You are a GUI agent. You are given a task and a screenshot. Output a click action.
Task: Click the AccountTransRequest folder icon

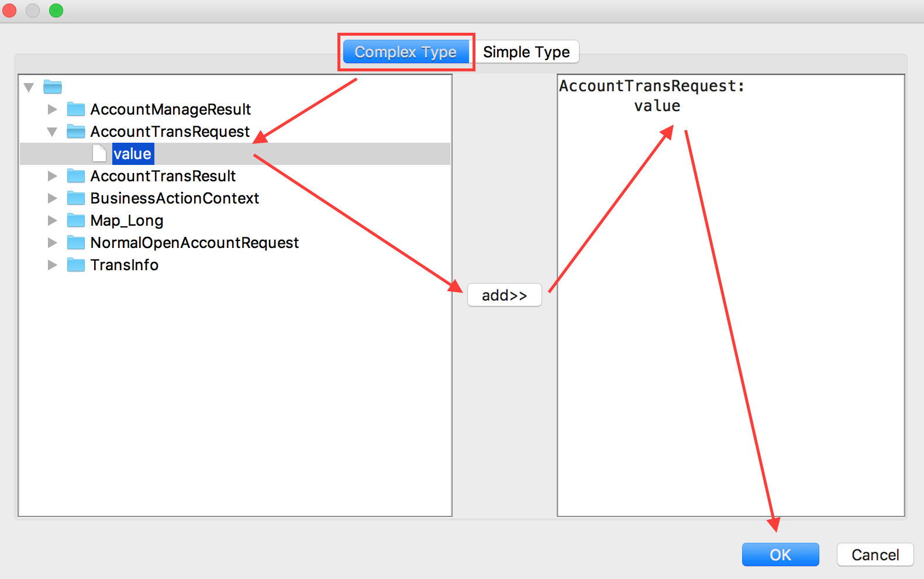coord(76,131)
